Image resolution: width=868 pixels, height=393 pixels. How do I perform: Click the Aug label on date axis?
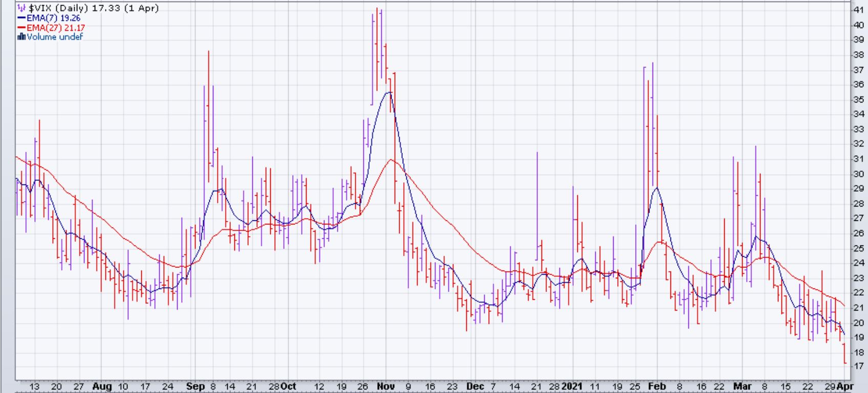click(x=102, y=386)
